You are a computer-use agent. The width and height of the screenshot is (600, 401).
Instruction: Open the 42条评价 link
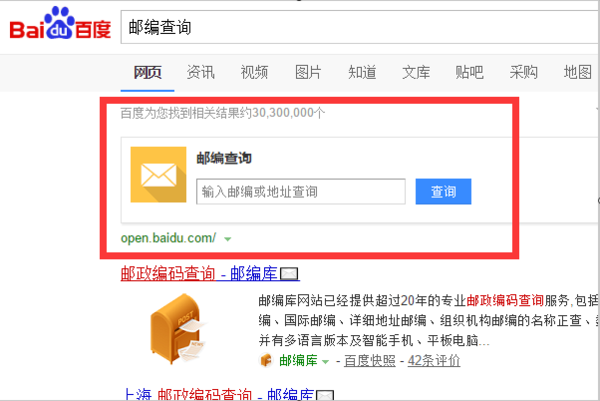pos(434,360)
